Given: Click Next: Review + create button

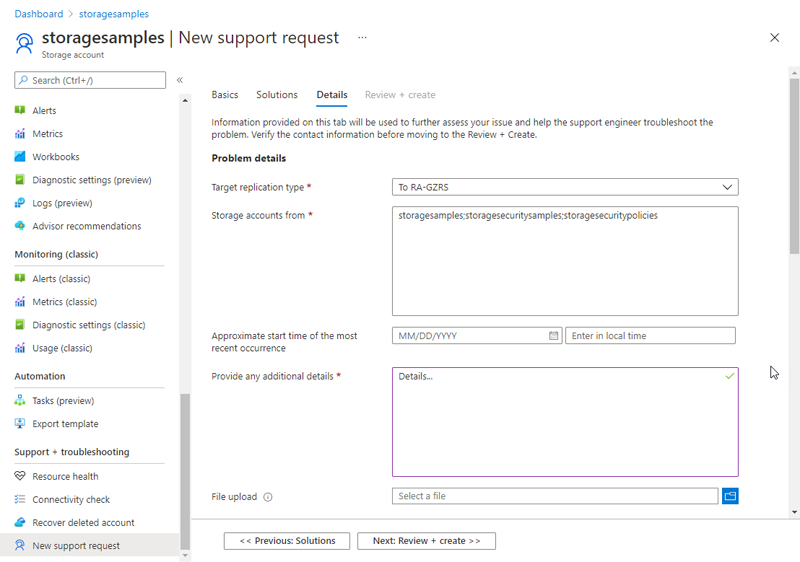Looking at the screenshot, I should (427, 541).
